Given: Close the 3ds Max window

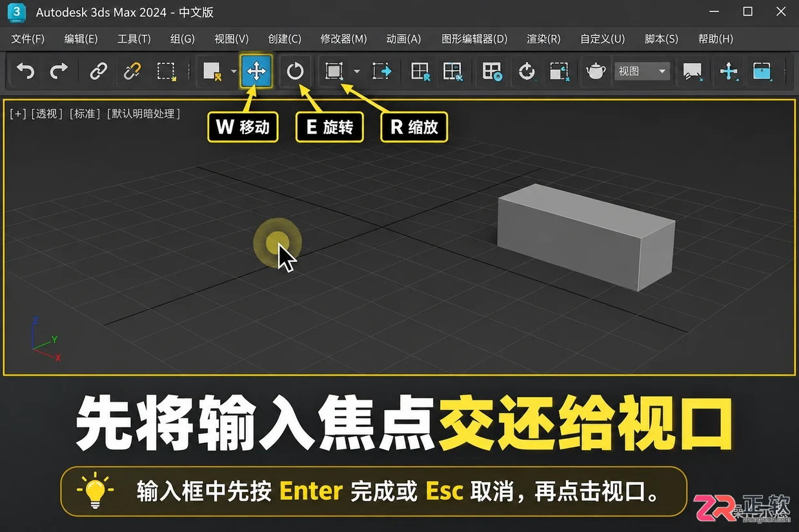Looking at the screenshot, I should point(780,12).
